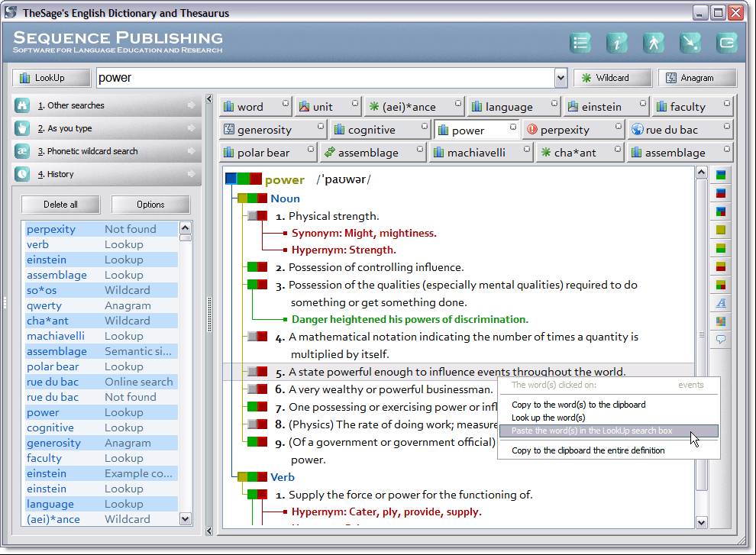Select 'qwerty' Anagram history row
The height and width of the screenshot is (555, 756).
[100, 305]
